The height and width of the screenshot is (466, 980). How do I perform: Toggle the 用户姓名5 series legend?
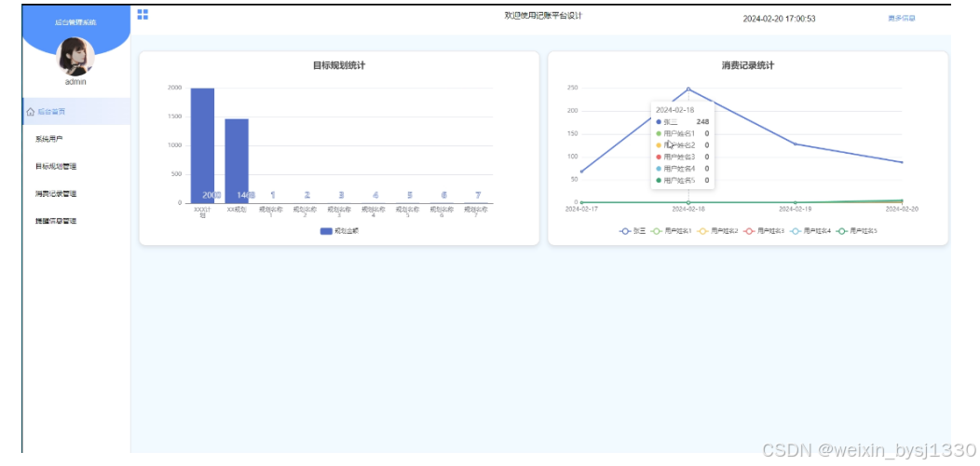pos(856,231)
